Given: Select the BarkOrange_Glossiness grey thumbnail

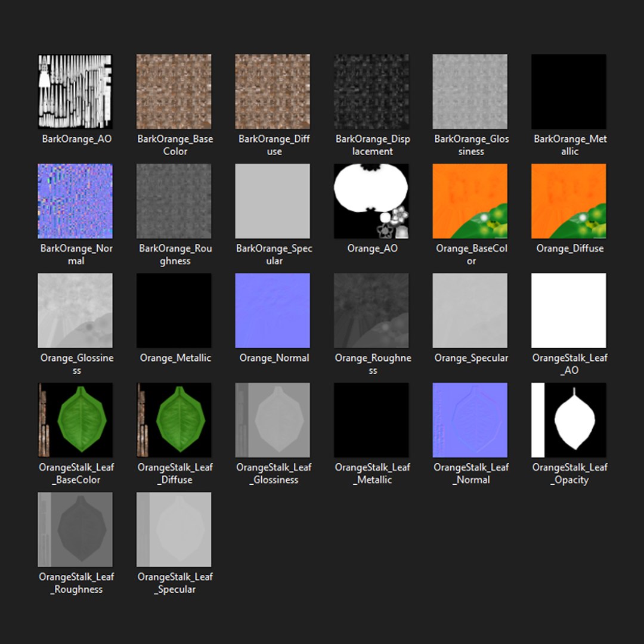Looking at the screenshot, I should [x=470, y=92].
